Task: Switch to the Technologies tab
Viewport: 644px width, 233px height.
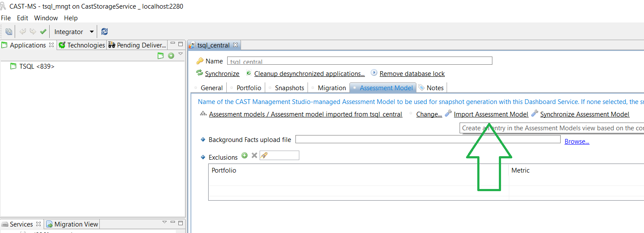Action: pos(86,45)
